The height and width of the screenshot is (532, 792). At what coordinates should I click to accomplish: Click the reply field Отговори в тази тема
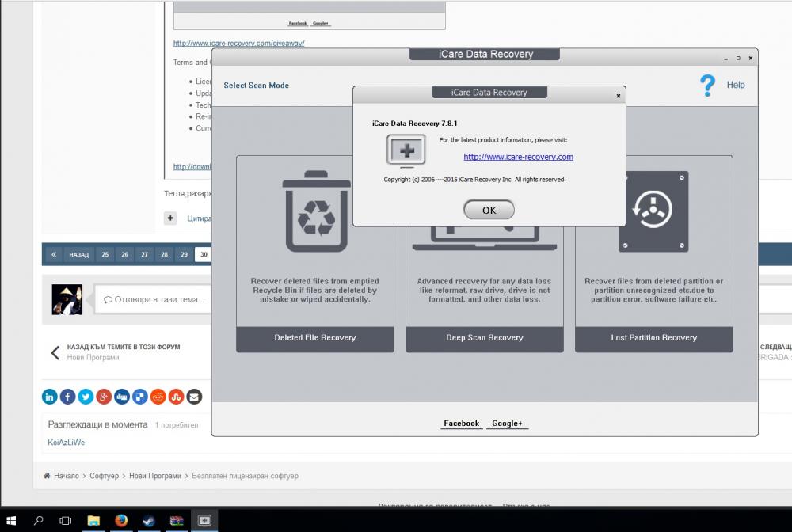pos(154,299)
